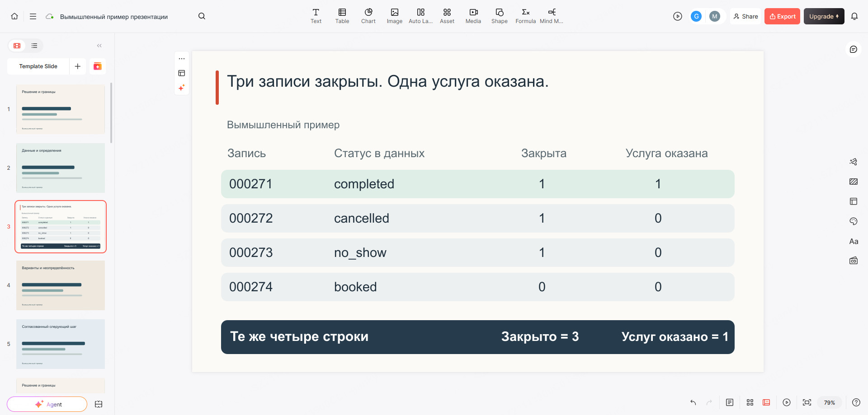Insert Media from toolbar
This screenshot has width=868, height=415.
click(x=473, y=16)
